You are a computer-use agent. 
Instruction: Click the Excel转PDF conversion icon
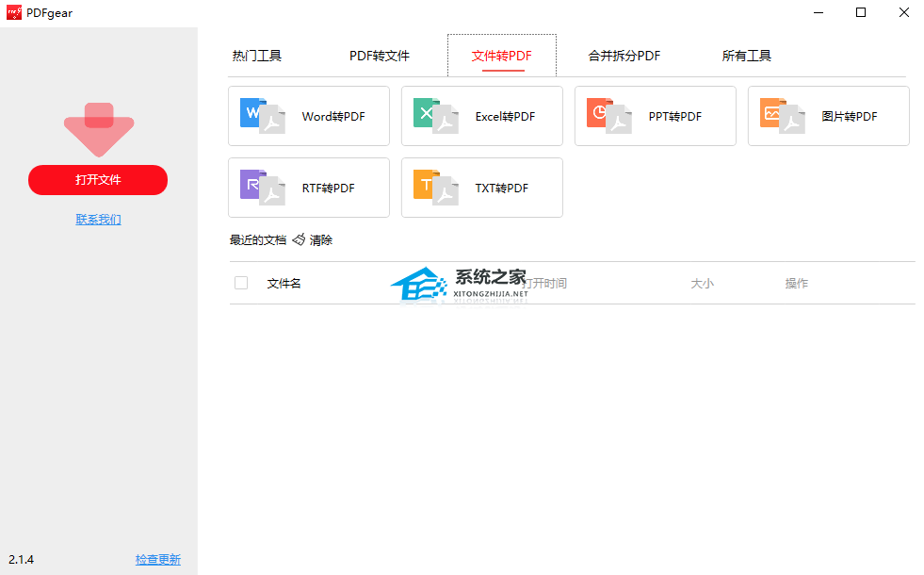435,116
